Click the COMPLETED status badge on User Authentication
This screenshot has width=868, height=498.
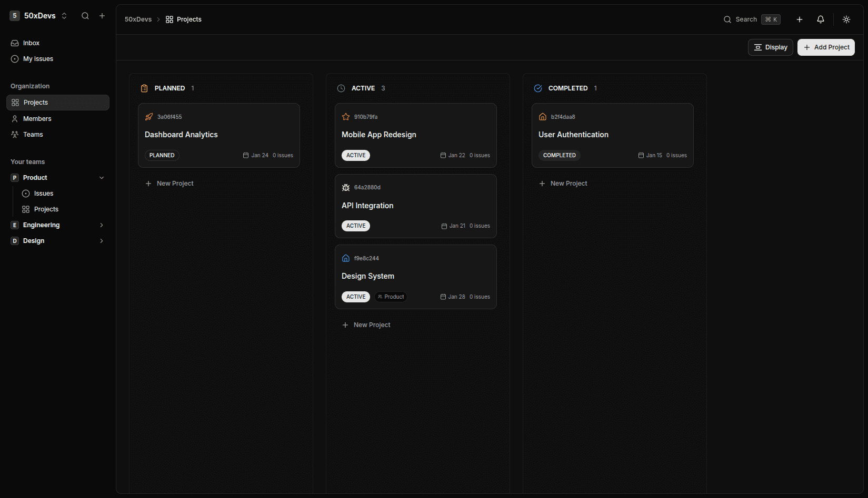(560, 155)
